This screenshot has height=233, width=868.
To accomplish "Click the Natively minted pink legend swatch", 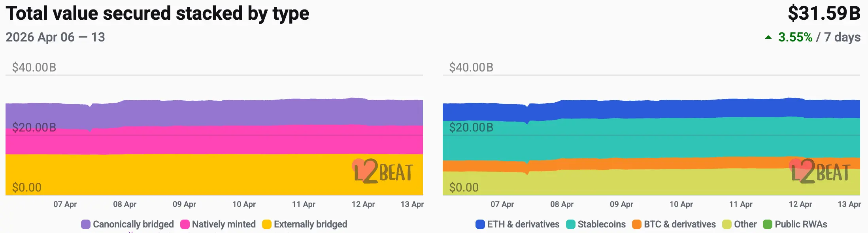I will [x=185, y=224].
